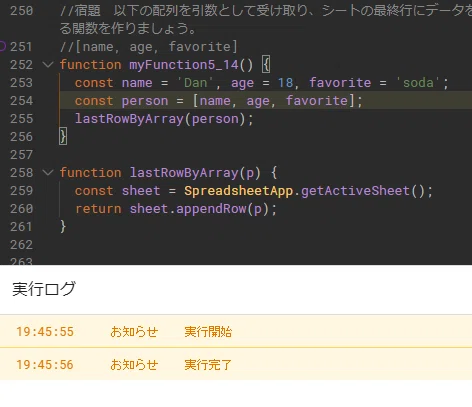Click the 実行完了 log message
This screenshot has width=472, height=407.
pos(208,365)
